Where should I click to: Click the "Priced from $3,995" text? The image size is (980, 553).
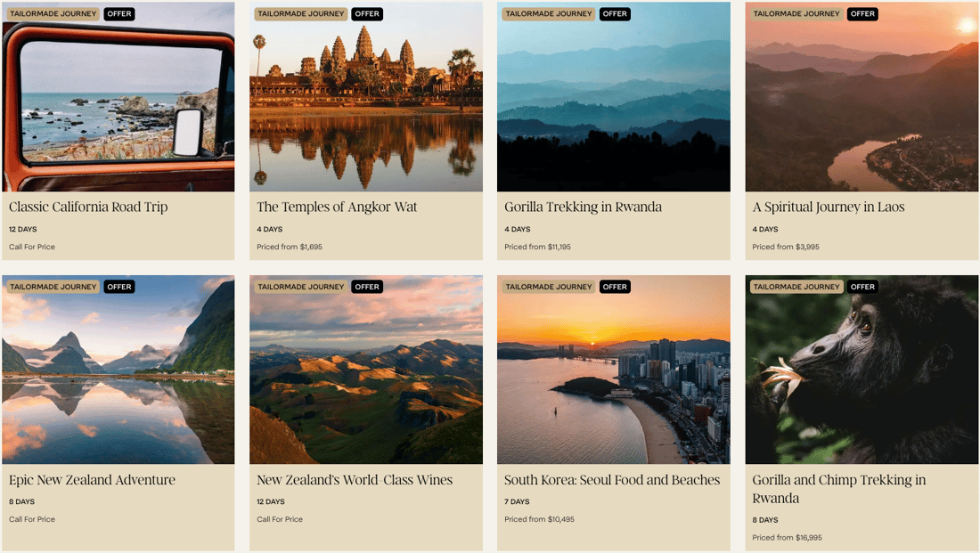point(786,247)
